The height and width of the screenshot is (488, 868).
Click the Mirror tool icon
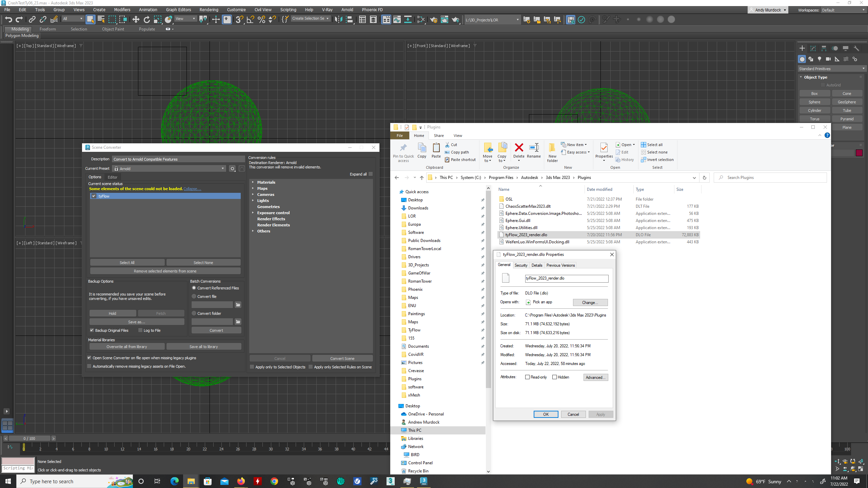[338, 20]
